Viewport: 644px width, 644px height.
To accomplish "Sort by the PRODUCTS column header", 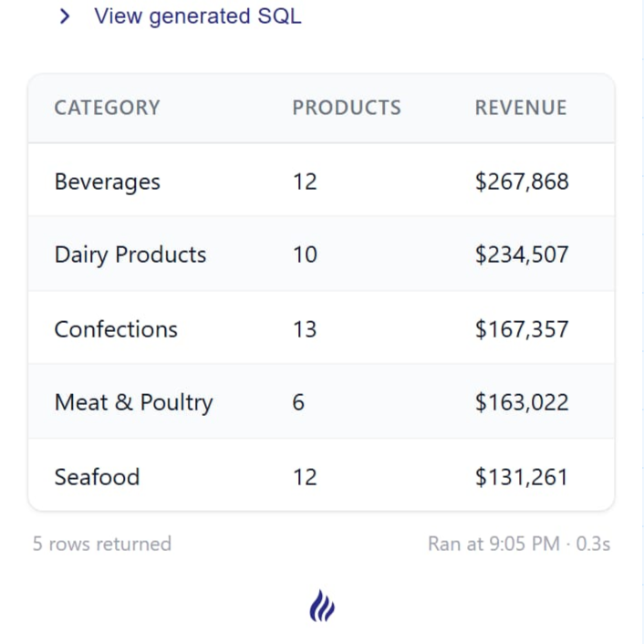I will pos(347,108).
